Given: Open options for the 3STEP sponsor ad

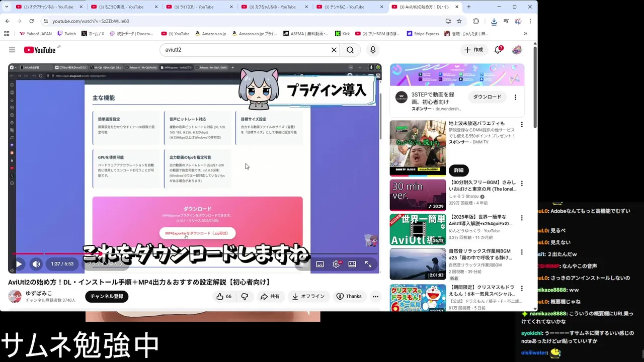Looking at the screenshot, I should [x=515, y=97].
